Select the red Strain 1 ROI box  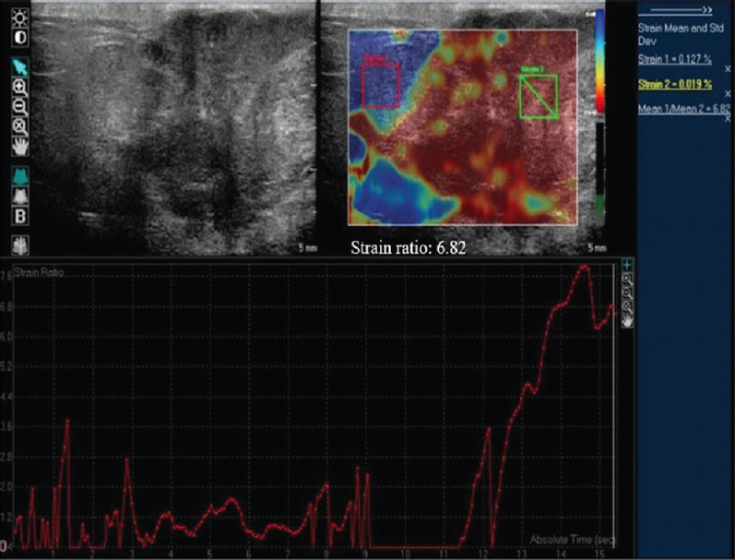tap(381, 86)
